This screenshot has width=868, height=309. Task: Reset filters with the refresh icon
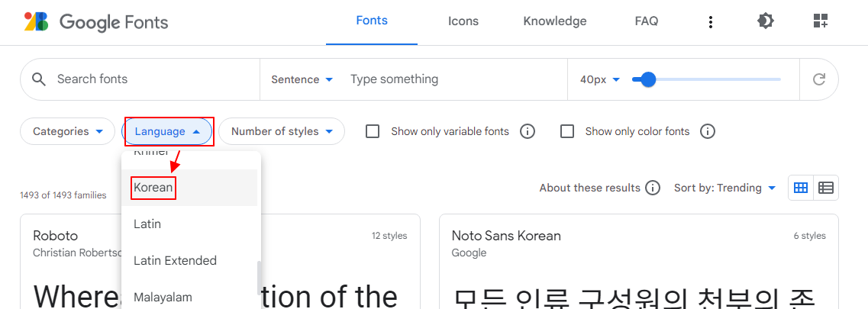click(x=819, y=79)
